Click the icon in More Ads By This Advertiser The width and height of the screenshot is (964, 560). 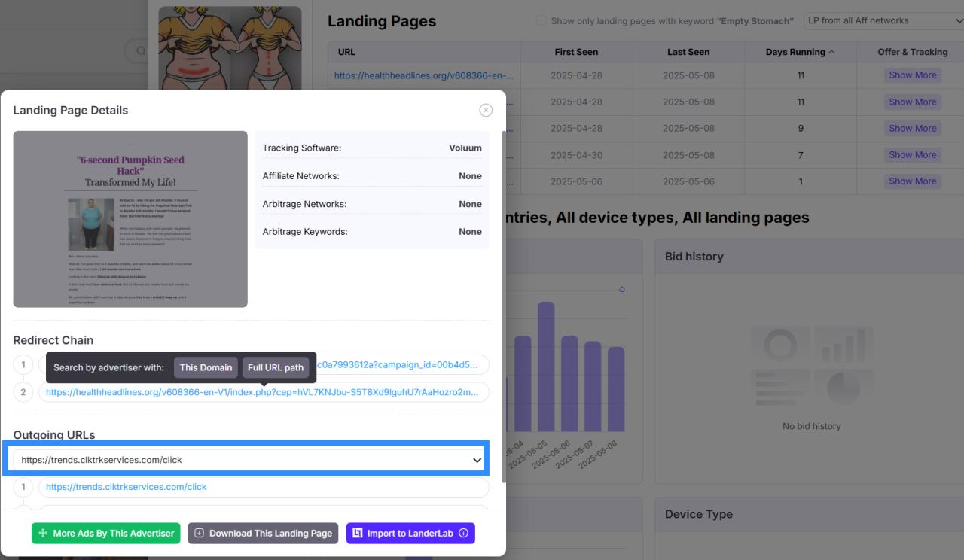tap(43, 533)
